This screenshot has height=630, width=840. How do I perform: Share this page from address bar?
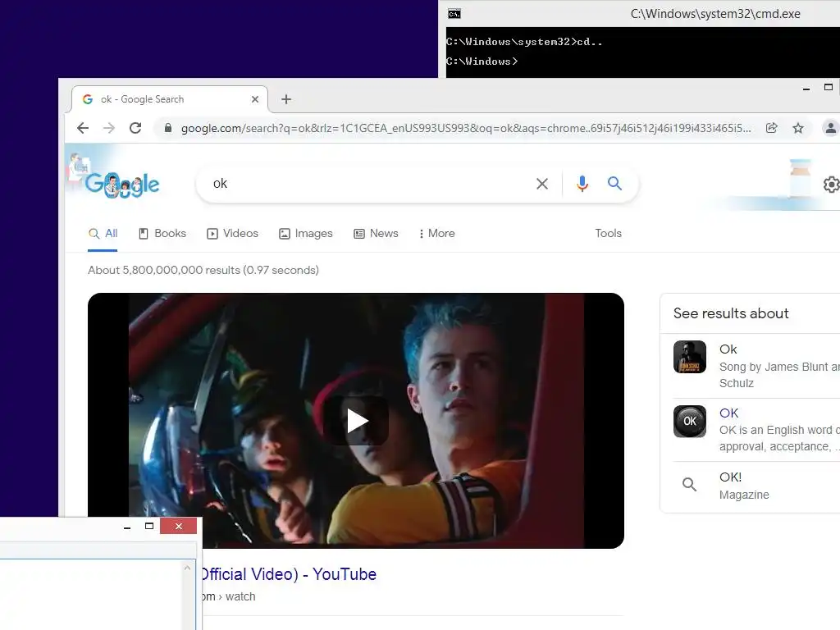771,128
